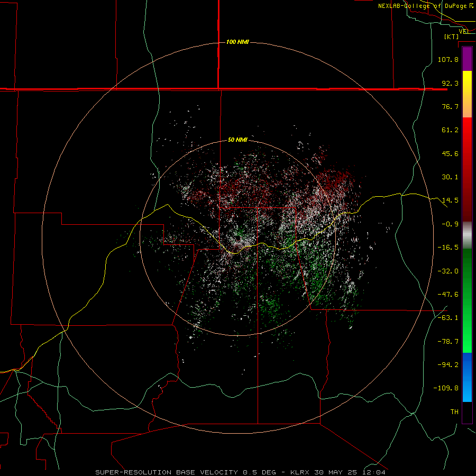Click the 107.8 velocity scale value

point(448,59)
